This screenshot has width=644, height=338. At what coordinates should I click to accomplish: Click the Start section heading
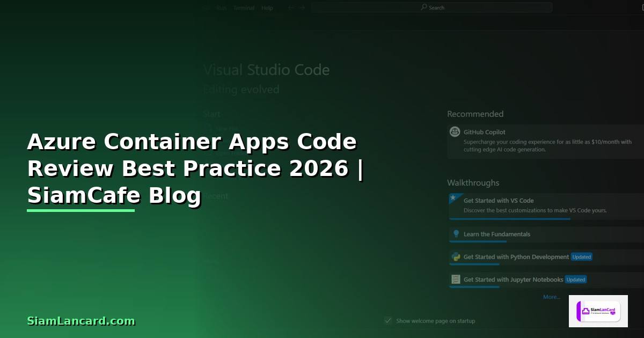click(211, 114)
